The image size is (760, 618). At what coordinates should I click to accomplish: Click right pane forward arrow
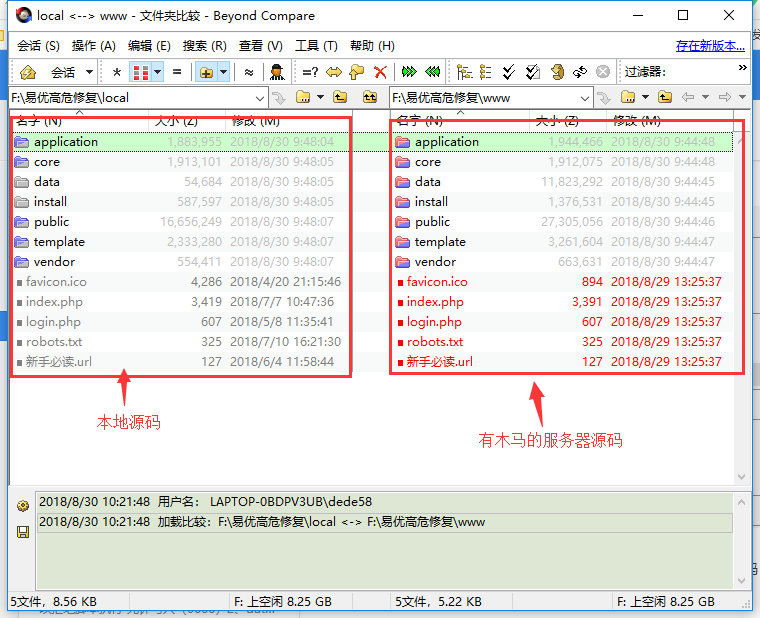(725, 97)
